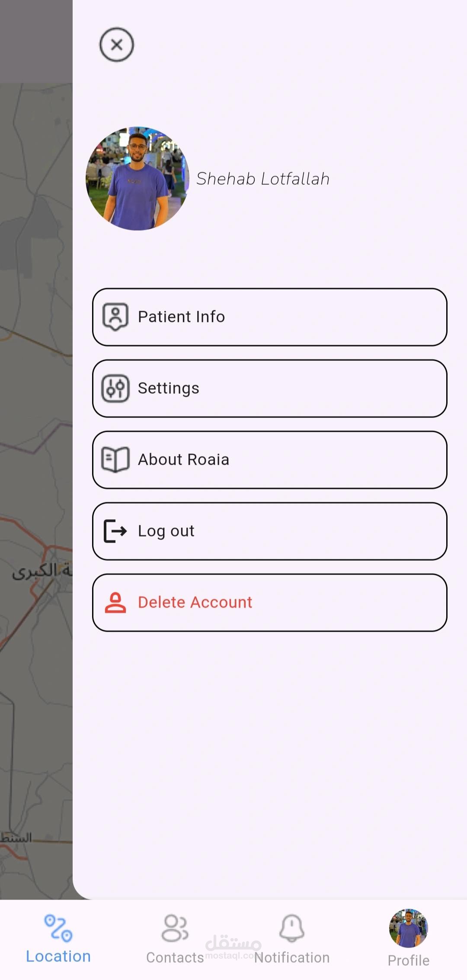Open the Profile tab avatar
The width and height of the screenshot is (467, 980).
click(408, 928)
